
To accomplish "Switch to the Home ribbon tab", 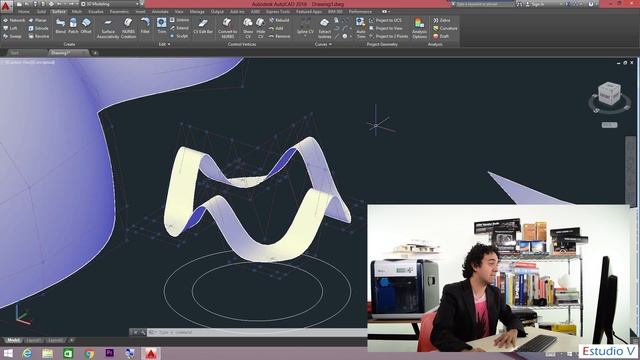I will click(x=24, y=12).
